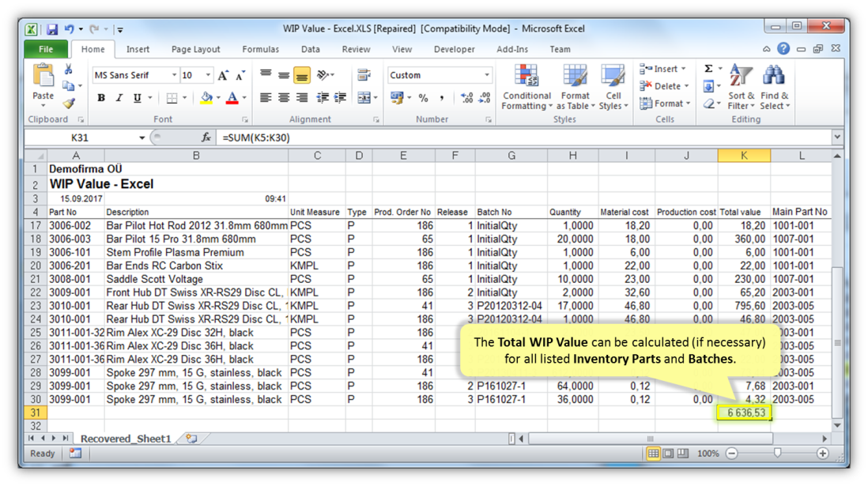Toggle Bold formatting
Image resolution: width=868 pixels, height=486 pixels.
click(100, 98)
